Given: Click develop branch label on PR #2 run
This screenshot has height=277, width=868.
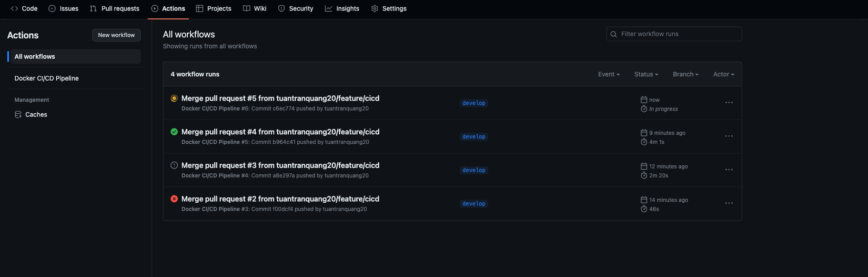Looking at the screenshot, I should 474,204.
